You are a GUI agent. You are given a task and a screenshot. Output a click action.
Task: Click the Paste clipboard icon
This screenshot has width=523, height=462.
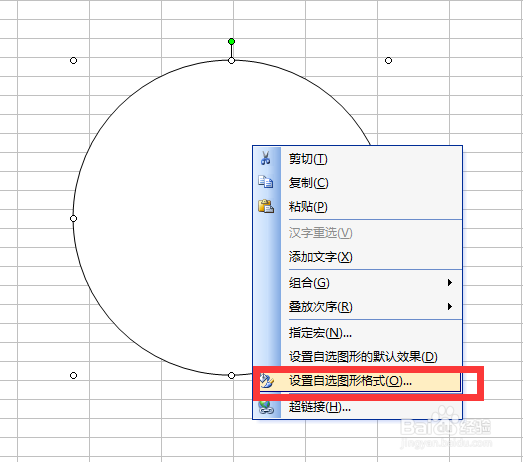[x=266, y=206]
